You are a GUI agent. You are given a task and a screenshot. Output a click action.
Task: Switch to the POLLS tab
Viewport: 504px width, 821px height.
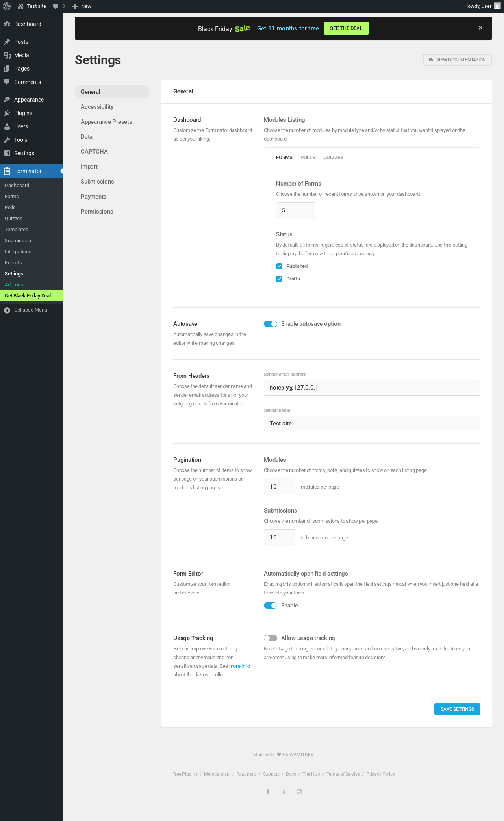(308, 158)
